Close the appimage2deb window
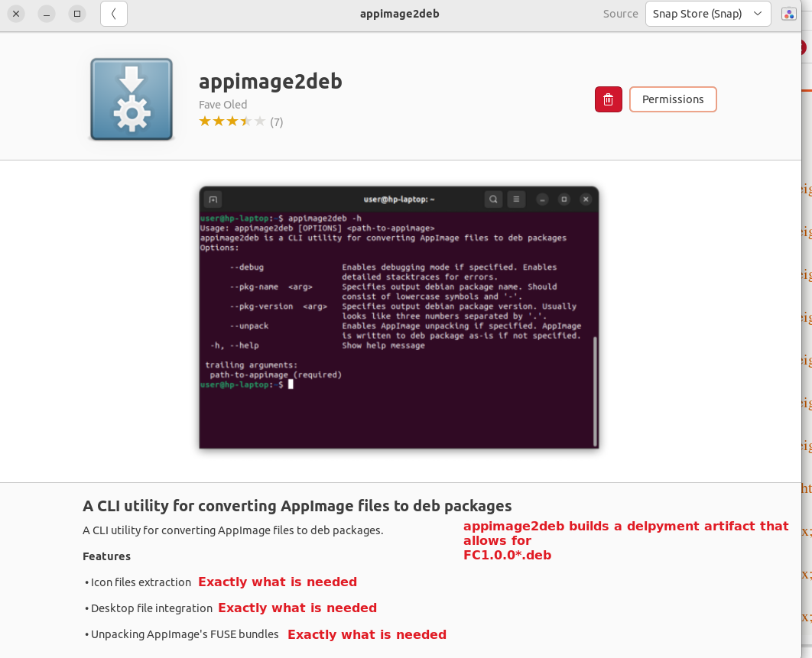812x658 pixels. (15, 14)
